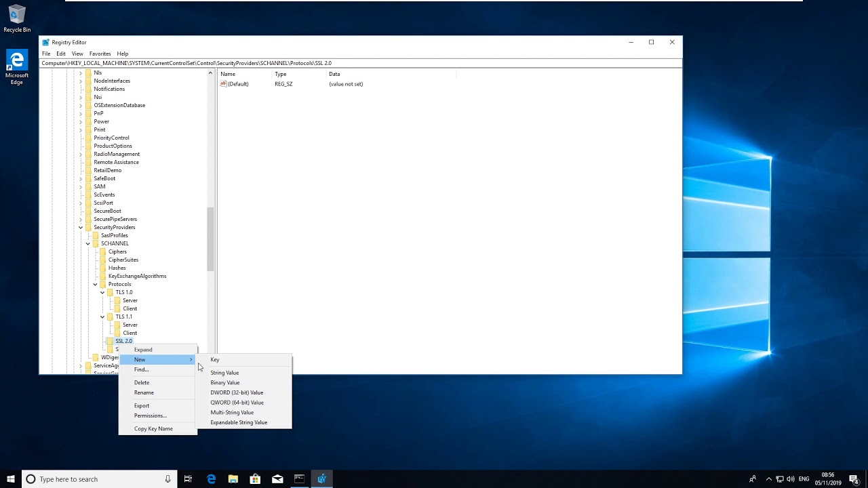Screen dimensions: 868x488
Task: Click the Hashes folder icon
Action: click(x=103, y=268)
